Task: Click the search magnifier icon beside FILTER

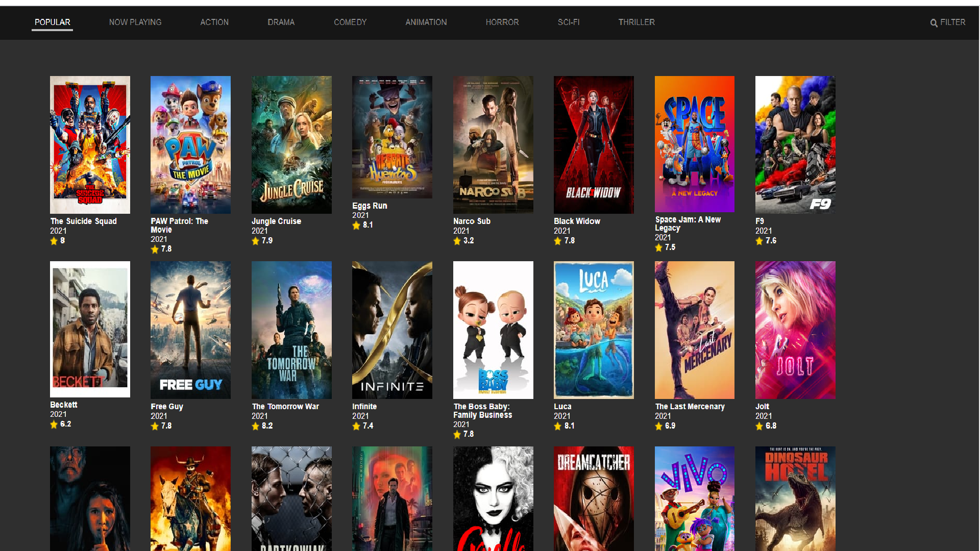Action: (x=934, y=23)
